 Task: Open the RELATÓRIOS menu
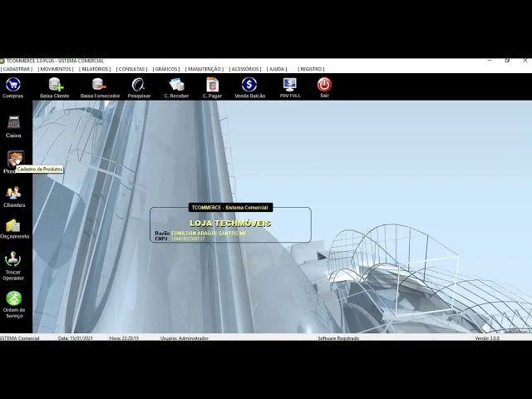[95, 69]
